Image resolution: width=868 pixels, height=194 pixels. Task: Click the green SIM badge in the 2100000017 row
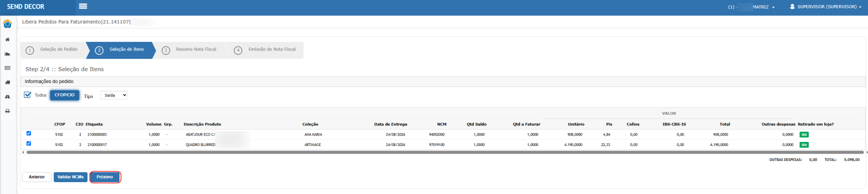[x=804, y=145]
